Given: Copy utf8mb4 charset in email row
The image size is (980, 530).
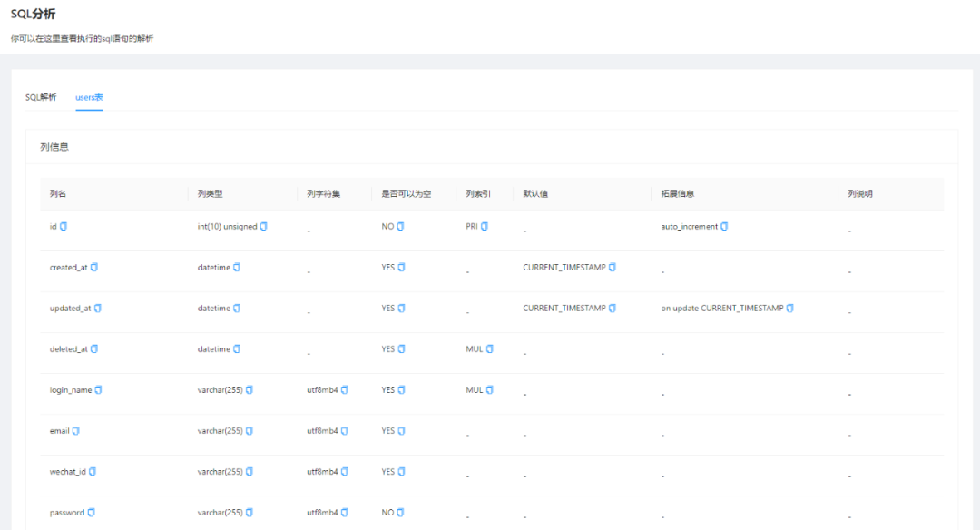Looking at the screenshot, I should point(345,430).
